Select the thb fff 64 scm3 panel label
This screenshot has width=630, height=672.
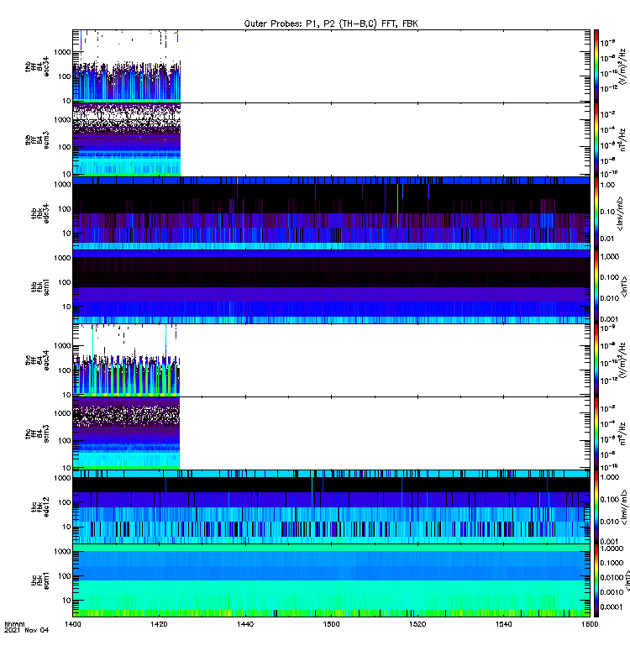pyautogui.click(x=37, y=139)
